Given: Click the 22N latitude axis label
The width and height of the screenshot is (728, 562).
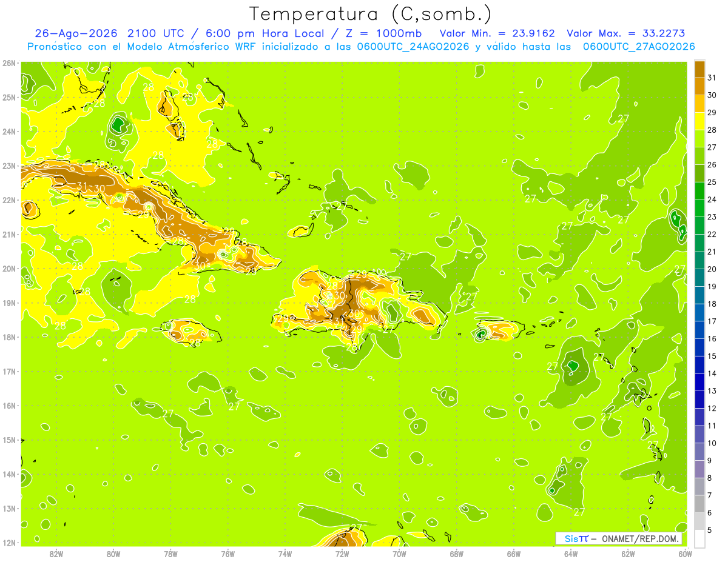Looking at the screenshot, I should click(x=9, y=200).
